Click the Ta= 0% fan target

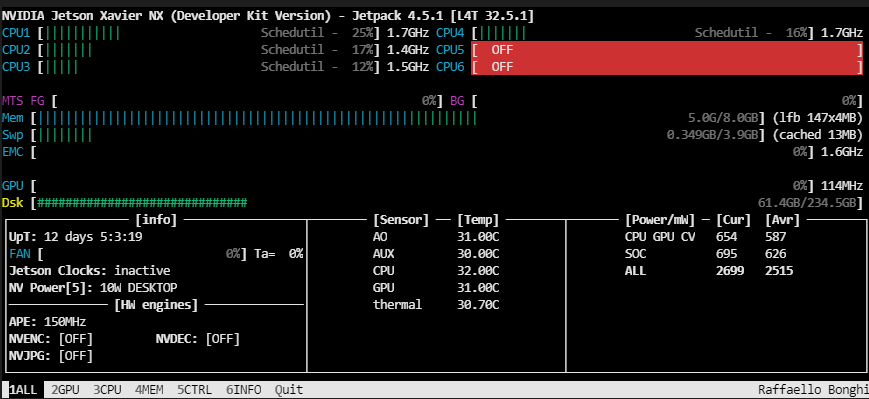point(279,254)
